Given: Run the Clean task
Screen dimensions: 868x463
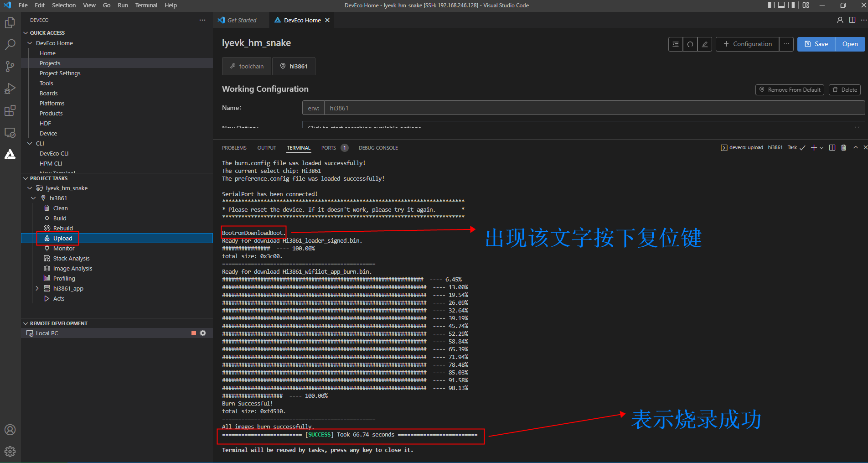Looking at the screenshot, I should (60, 208).
